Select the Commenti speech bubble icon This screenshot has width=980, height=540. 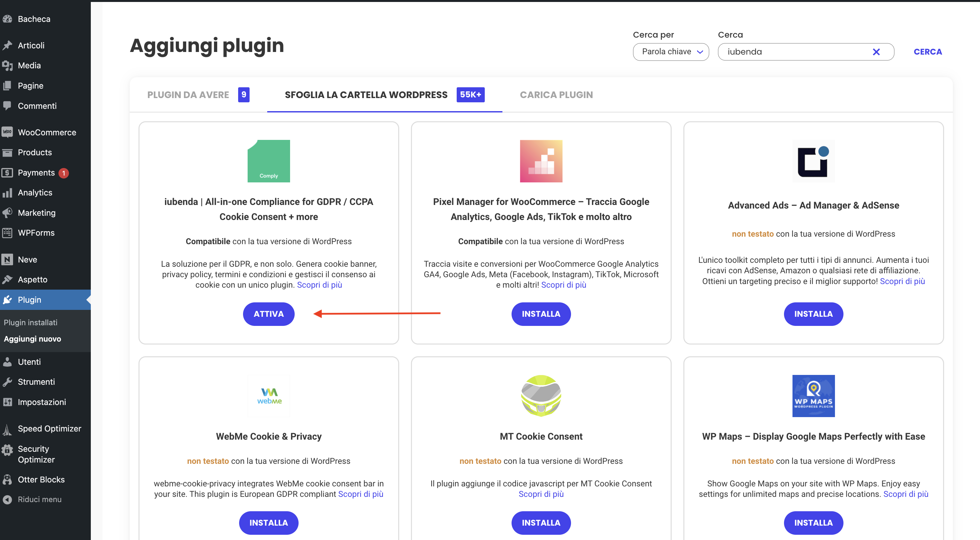[x=8, y=106]
